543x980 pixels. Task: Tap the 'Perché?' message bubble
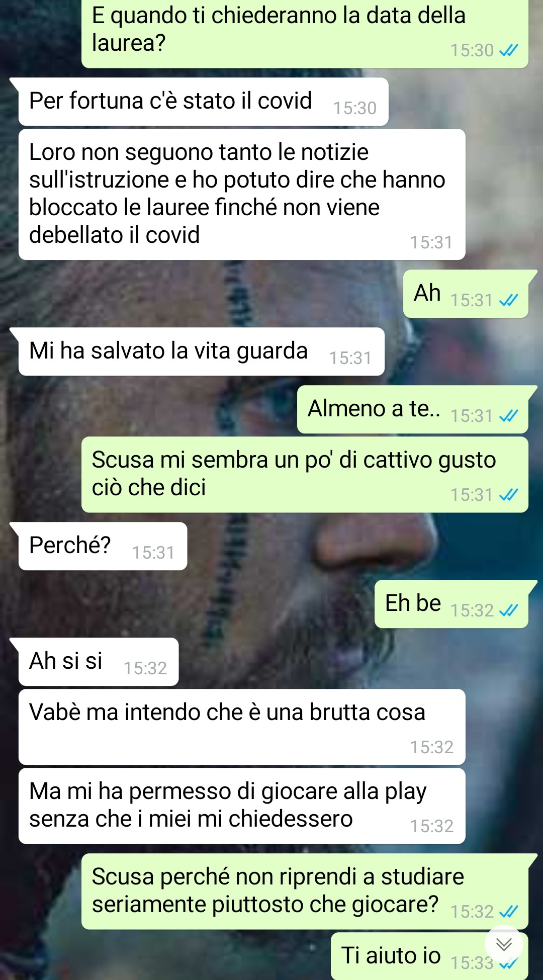point(103,546)
